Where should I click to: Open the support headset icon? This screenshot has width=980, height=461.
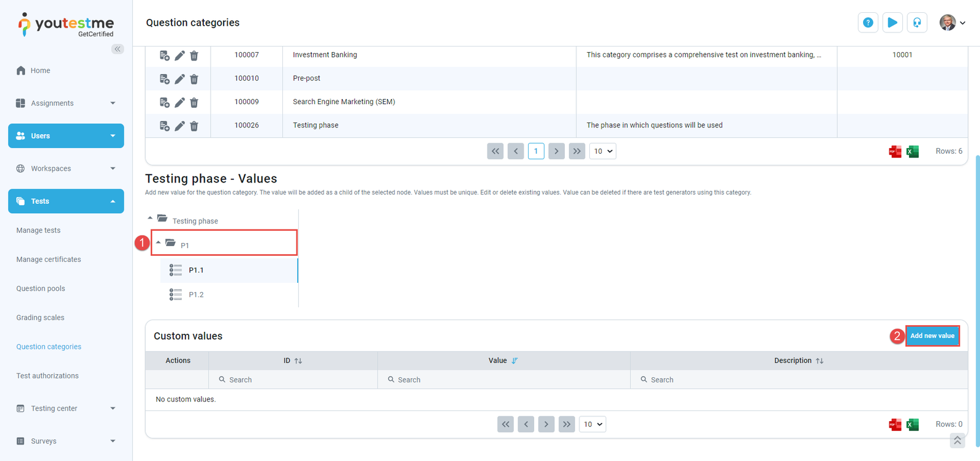917,23
